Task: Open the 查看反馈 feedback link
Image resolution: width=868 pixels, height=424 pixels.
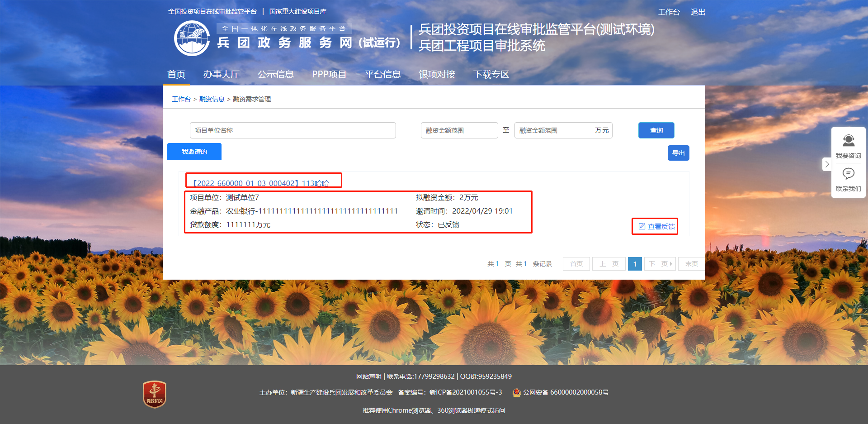Action: 656,226
